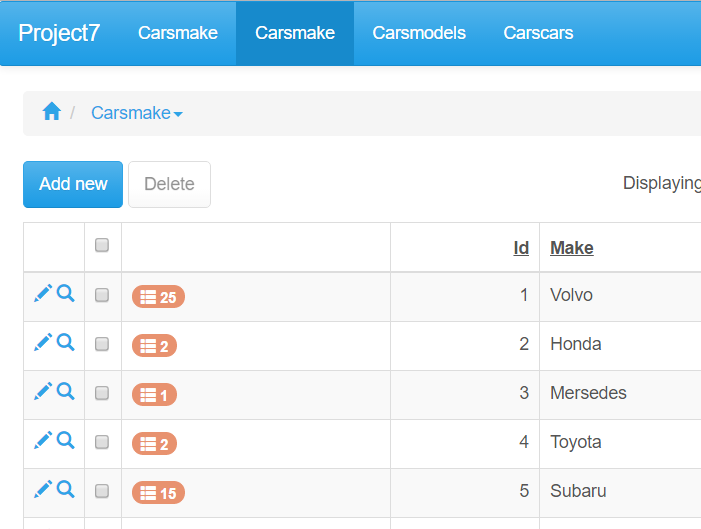
Task: Click the edit pencil for Subaru row
Action: (x=42, y=489)
